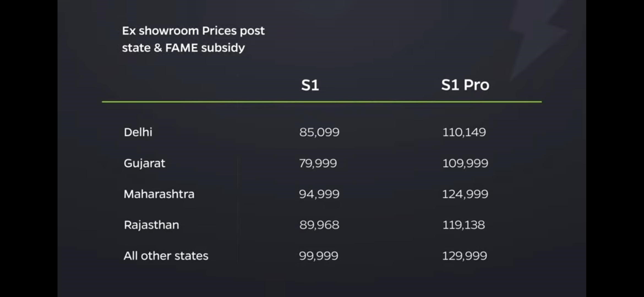Image resolution: width=644 pixels, height=297 pixels.
Task: Select the Rajasthan row label
Action: pyautogui.click(x=151, y=225)
